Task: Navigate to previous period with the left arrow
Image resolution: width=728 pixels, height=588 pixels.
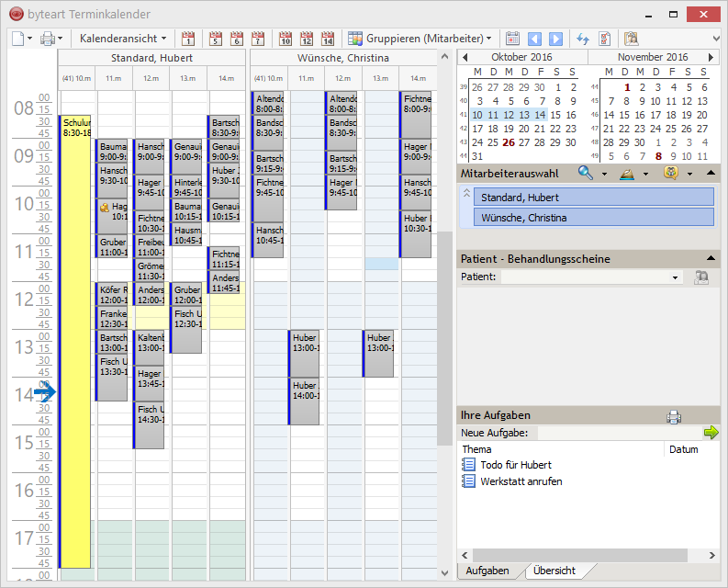Action: pos(535,39)
